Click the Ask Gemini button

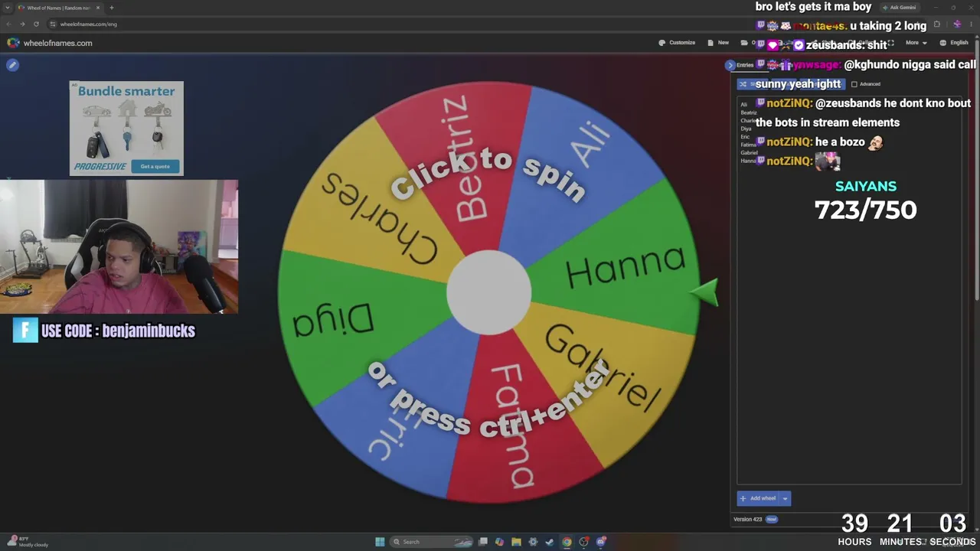click(x=899, y=8)
